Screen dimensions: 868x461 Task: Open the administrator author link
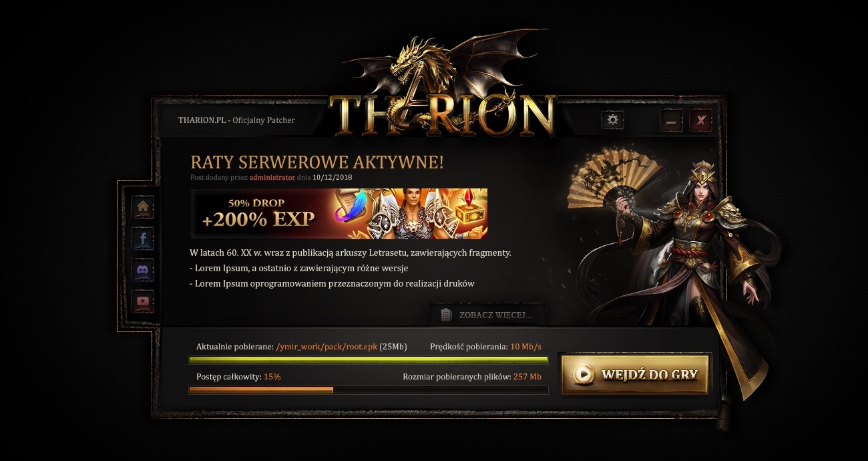point(272,178)
